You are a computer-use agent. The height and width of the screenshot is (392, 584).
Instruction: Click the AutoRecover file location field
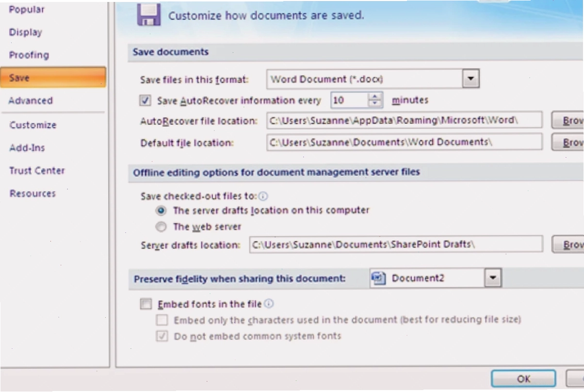(404, 120)
